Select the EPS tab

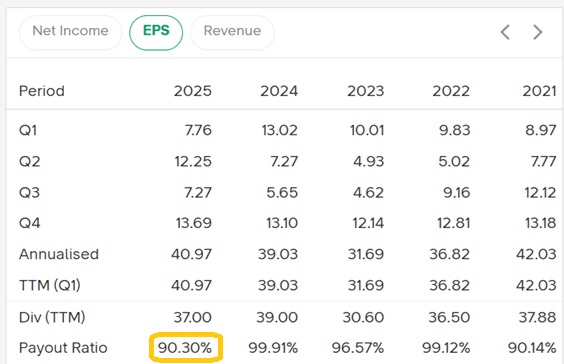click(x=156, y=32)
